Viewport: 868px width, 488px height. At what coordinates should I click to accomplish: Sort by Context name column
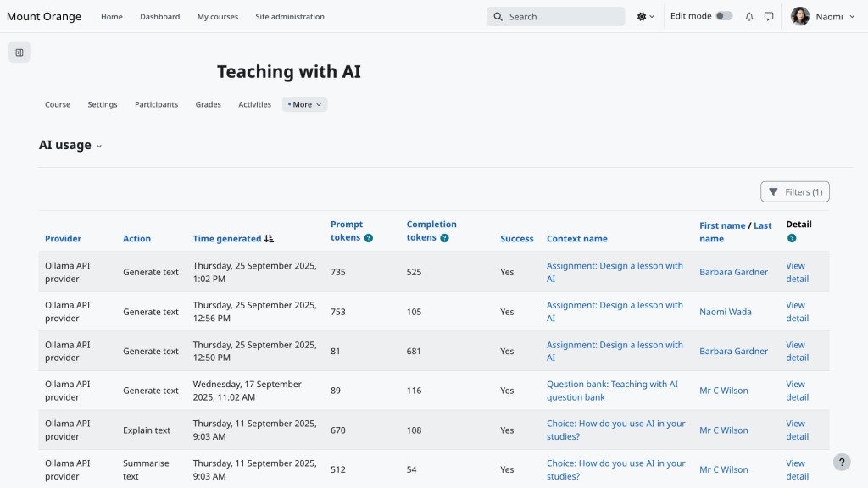[x=576, y=238]
